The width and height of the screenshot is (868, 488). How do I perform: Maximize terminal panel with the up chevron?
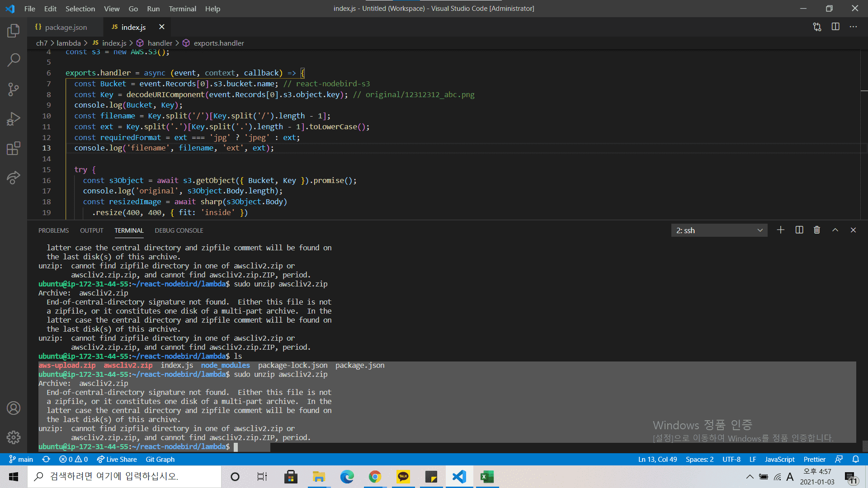[x=835, y=230]
